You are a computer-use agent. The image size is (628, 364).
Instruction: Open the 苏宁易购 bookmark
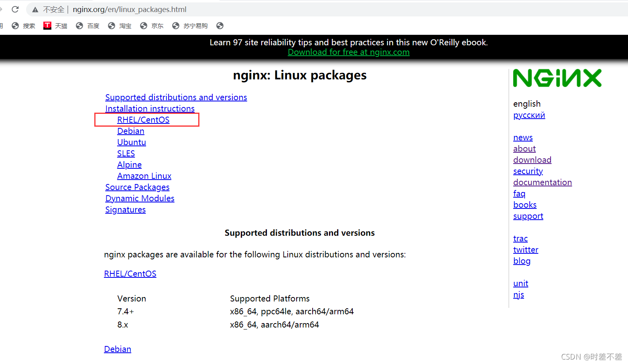click(x=190, y=26)
